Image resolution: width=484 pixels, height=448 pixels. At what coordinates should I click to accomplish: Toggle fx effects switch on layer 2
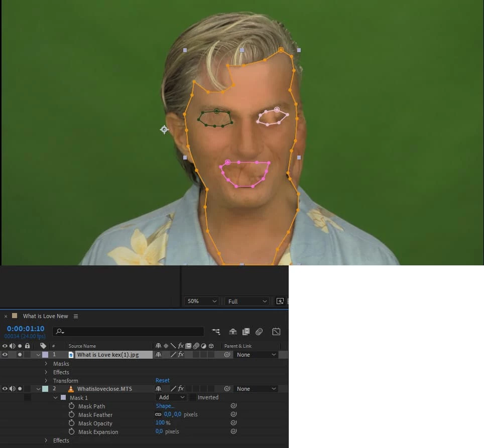pos(181,388)
